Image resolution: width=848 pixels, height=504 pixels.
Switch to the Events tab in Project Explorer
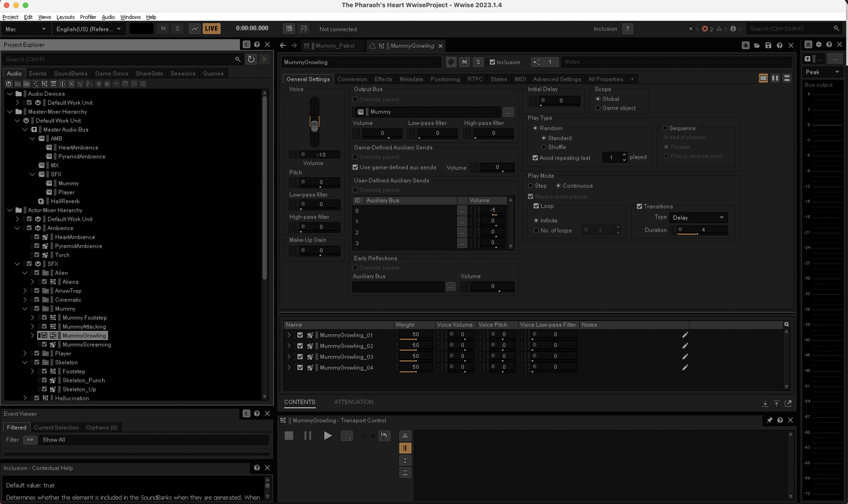coord(38,74)
